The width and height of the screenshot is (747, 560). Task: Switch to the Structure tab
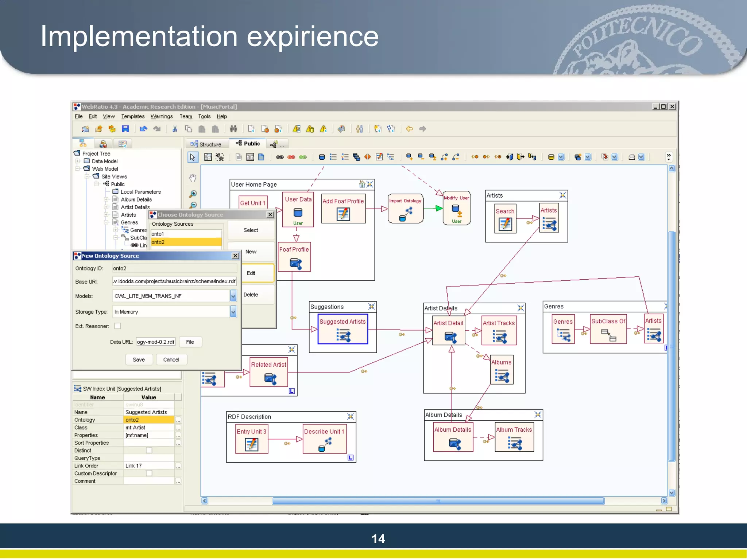206,144
